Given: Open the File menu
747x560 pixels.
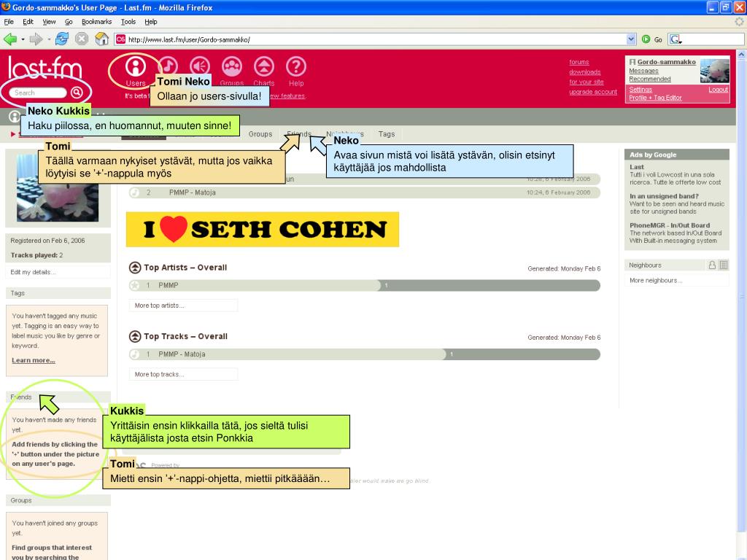Looking at the screenshot, I should (9, 22).
